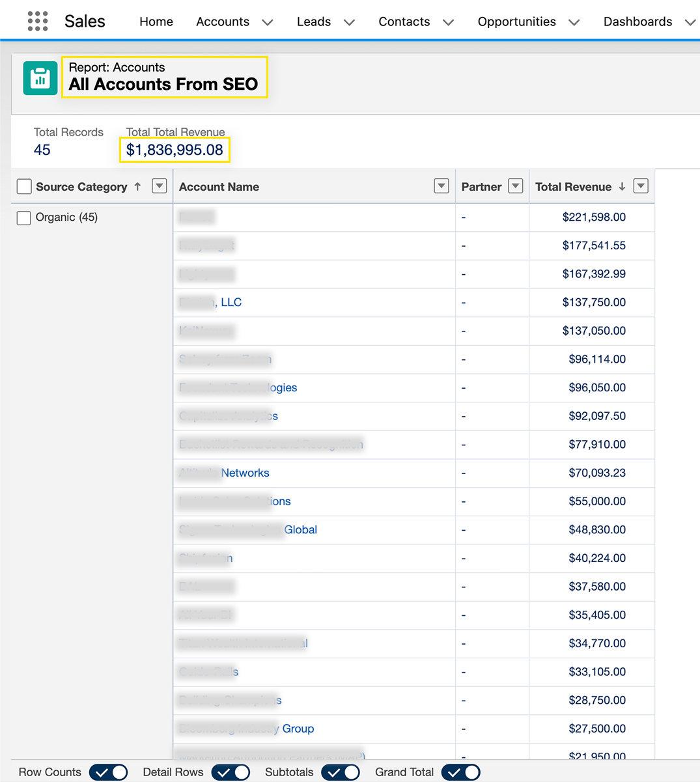This screenshot has height=782, width=700.
Task: Open Account Name column menu
Action: [441, 186]
